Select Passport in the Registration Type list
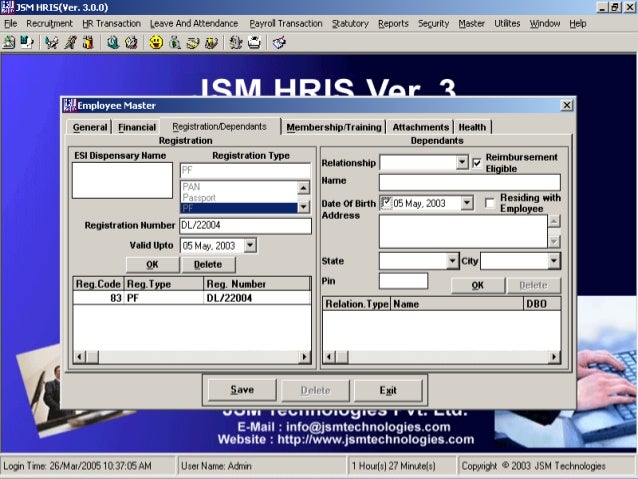638x479 pixels. click(x=239, y=198)
